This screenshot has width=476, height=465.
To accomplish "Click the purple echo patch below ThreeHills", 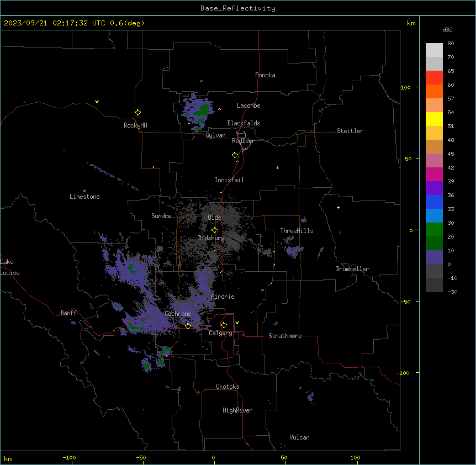I will [294, 251].
